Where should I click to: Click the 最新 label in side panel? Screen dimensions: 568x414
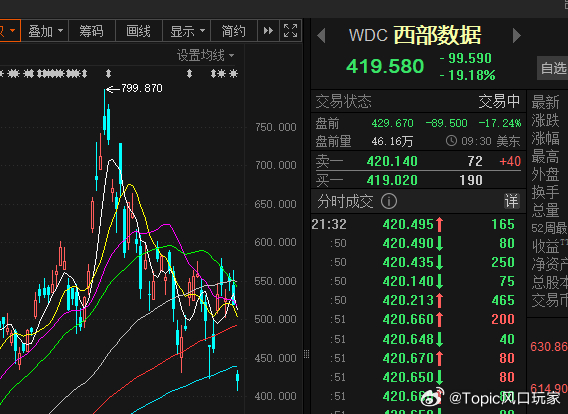545,103
